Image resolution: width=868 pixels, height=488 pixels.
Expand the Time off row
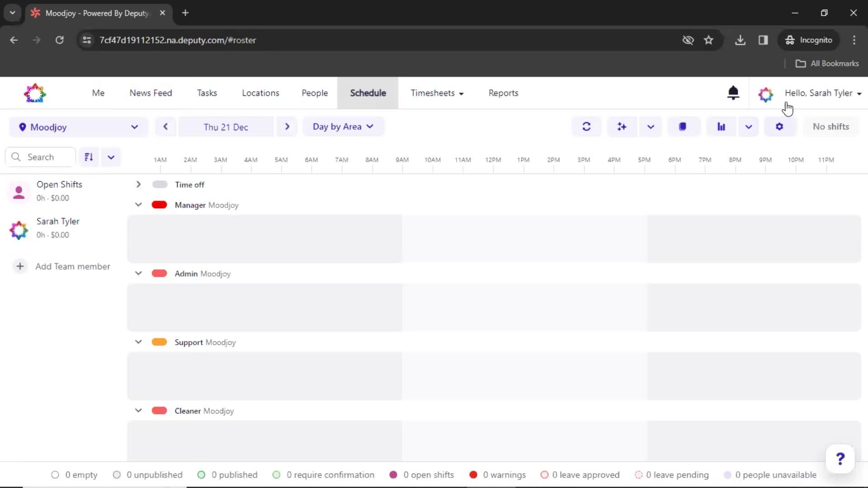138,184
